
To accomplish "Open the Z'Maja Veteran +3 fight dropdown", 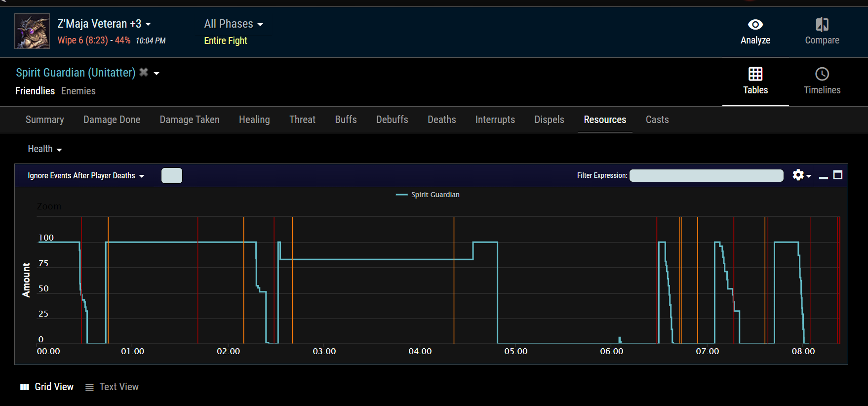I will (104, 24).
